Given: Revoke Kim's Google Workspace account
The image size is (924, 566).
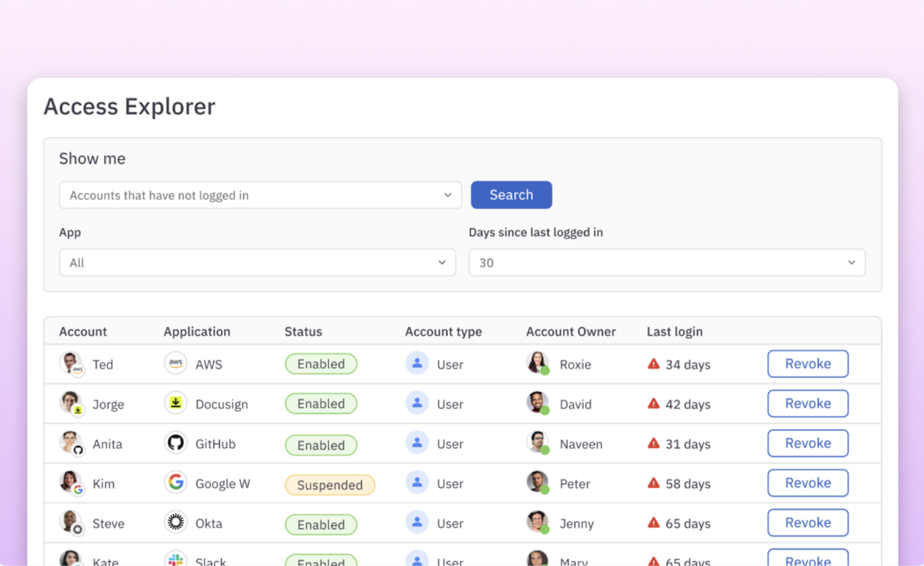Looking at the screenshot, I should [808, 483].
